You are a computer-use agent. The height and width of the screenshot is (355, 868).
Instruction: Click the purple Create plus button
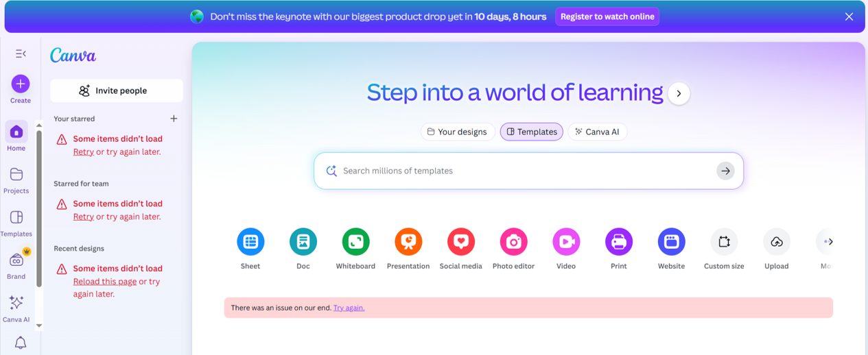[x=21, y=84]
